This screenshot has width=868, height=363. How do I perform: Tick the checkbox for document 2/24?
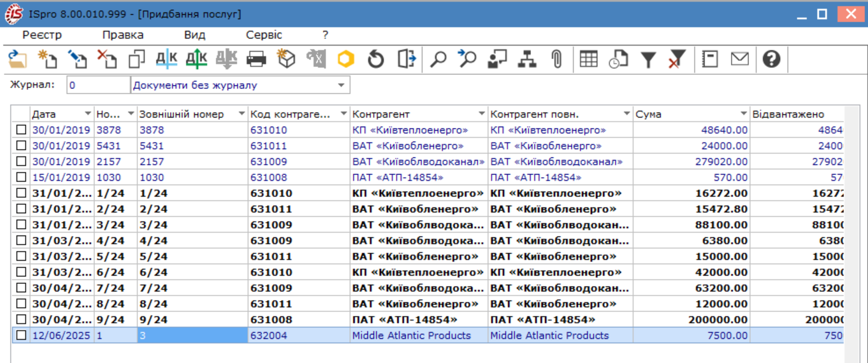[21, 209]
